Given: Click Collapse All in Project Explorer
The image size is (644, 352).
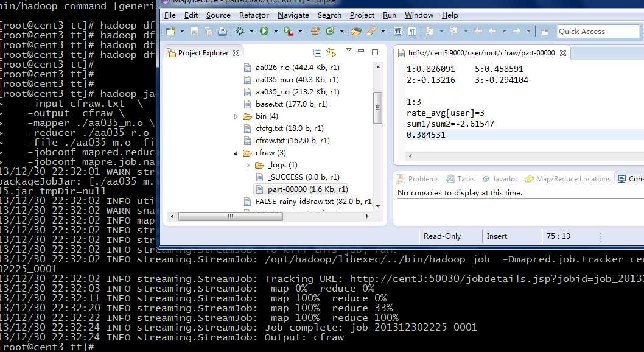Looking at the screenshot, I should (317, 52).
